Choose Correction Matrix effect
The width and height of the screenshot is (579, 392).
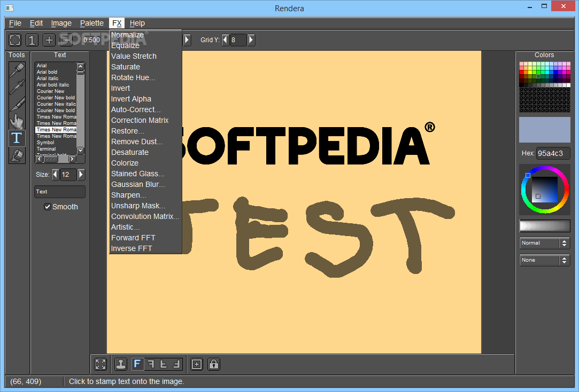pyautogui.click(x=145, y=121)
